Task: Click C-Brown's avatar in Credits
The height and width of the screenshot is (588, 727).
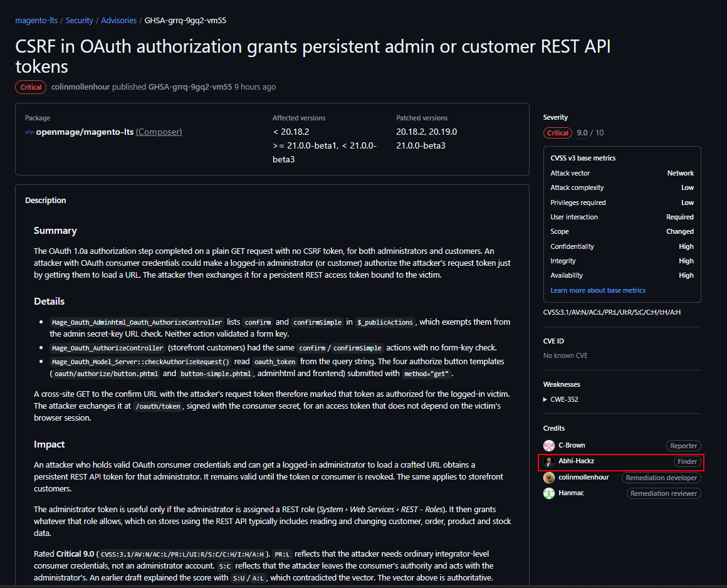Action: pyautogui.click(x=549, y=446)
